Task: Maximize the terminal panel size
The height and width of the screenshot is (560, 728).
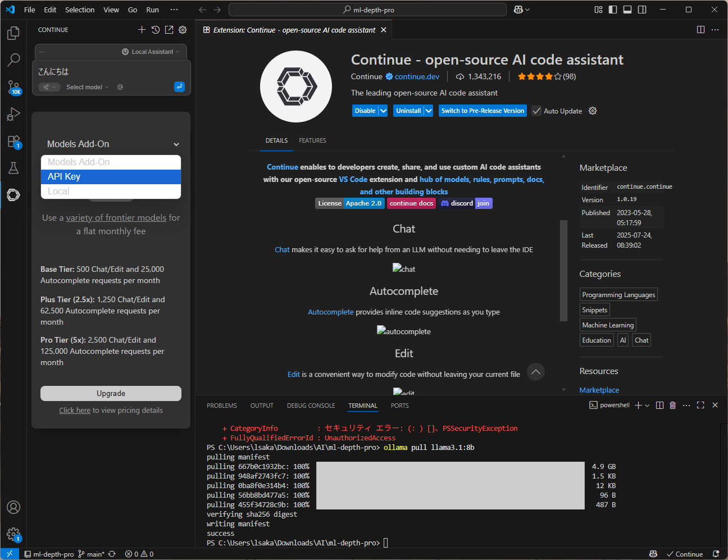Action: pos(700,405)
